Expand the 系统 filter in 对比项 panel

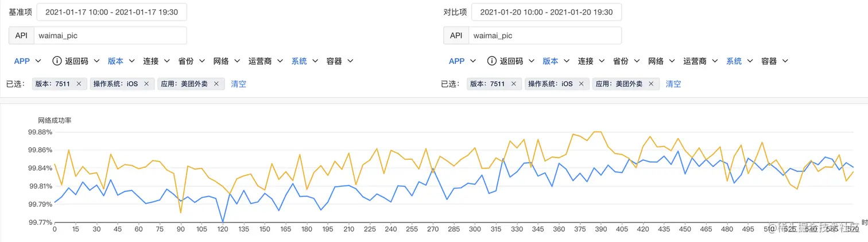(x=740, y=61)
